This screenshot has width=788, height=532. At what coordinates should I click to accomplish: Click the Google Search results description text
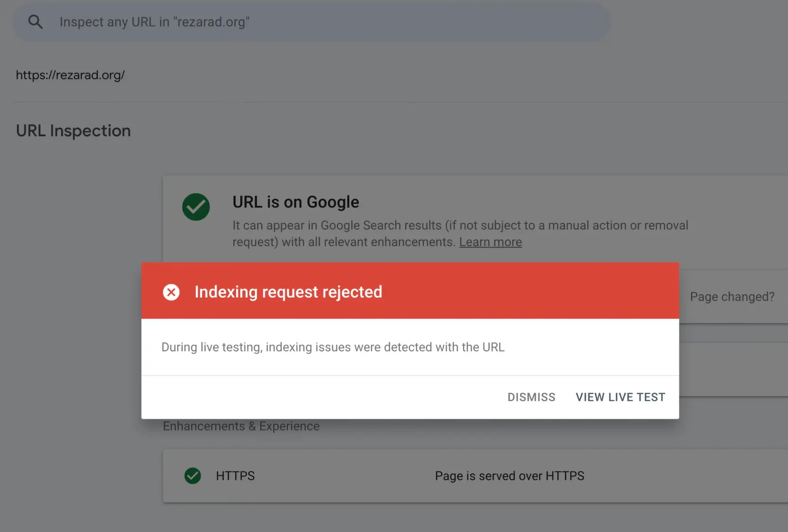tap(460, 226)
